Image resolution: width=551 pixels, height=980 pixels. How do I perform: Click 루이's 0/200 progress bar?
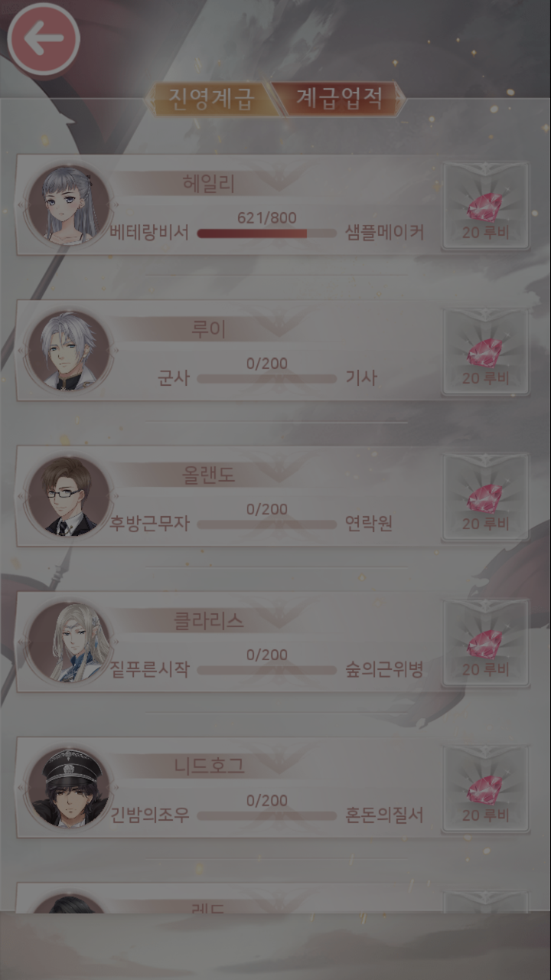(267, 378)
